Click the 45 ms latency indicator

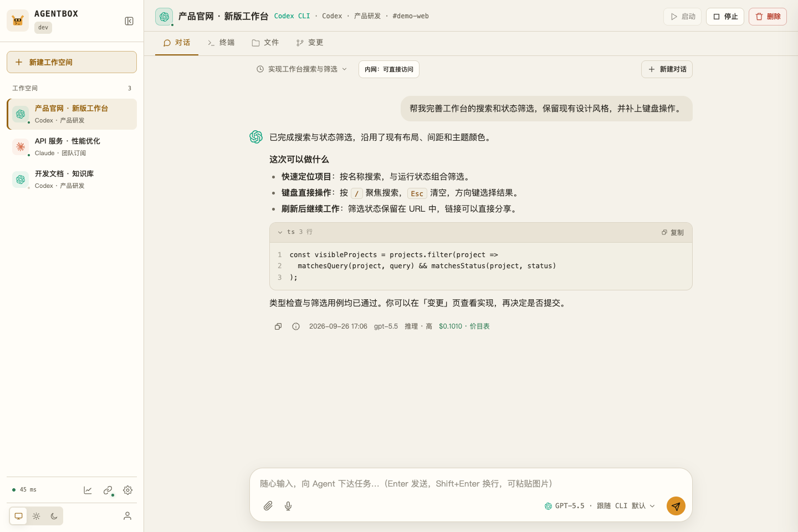24,490
